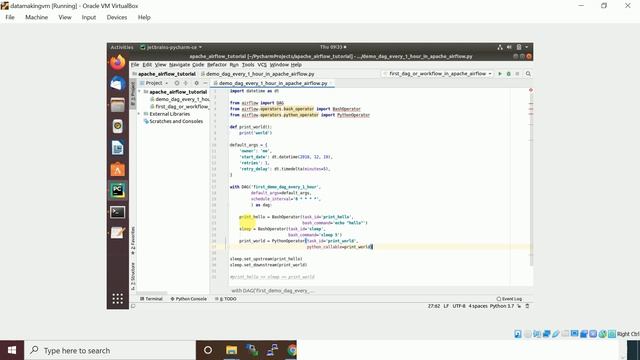
Task: Click the tool window toggle icon bottom-left
Action: tap(133, 306)
